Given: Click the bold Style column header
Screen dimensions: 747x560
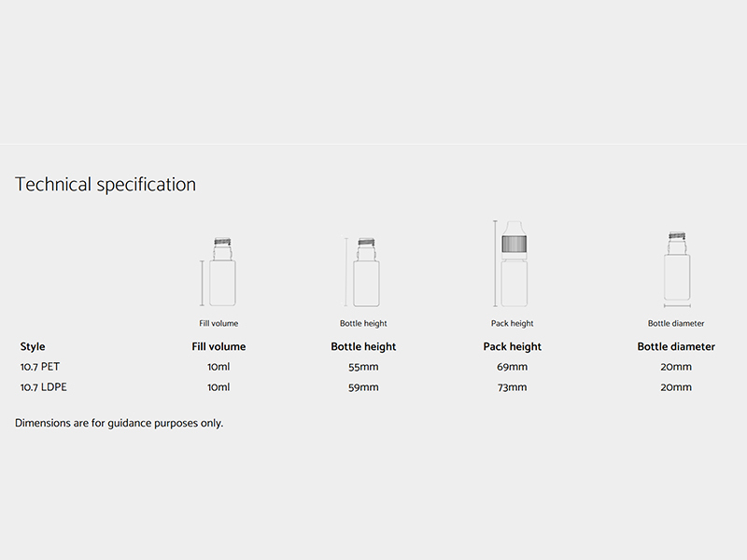Looking at the screenshot, I should (33, 346).
